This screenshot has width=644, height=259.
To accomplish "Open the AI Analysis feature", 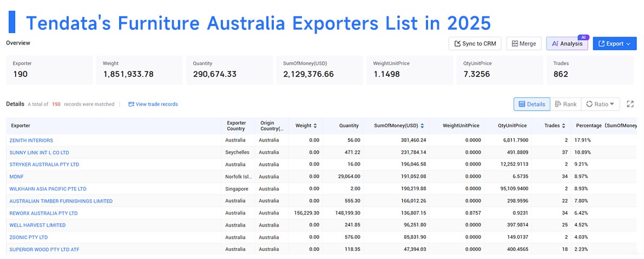I will pyautogui.click(x=567, y=43).
